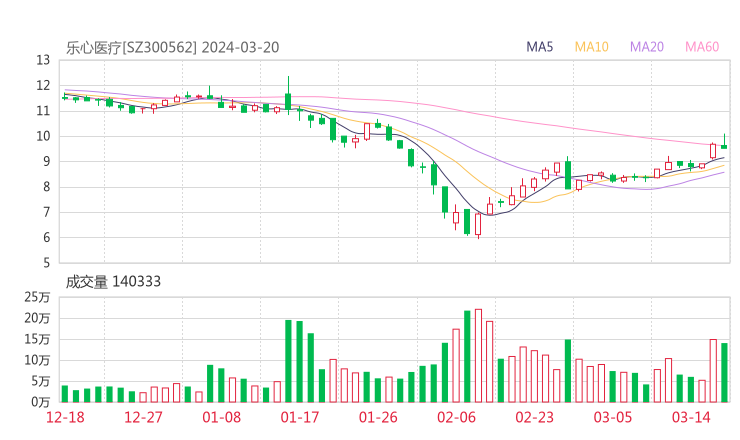Select the 12-18 date axis label
Screen dimensions: 740x440
click(x=65, y=417)
